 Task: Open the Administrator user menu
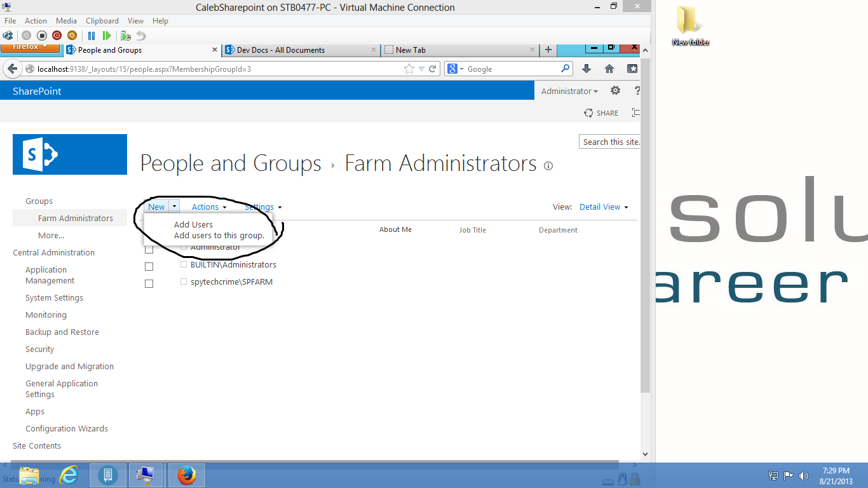click(569, 91)
